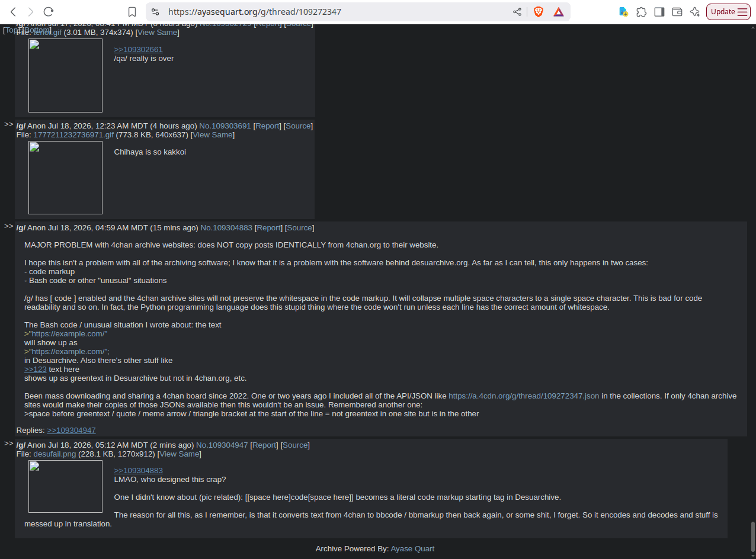Click the >> marker beside post 109303691
Viewport: 756px width, 559px height.
[x=8, y=124]
